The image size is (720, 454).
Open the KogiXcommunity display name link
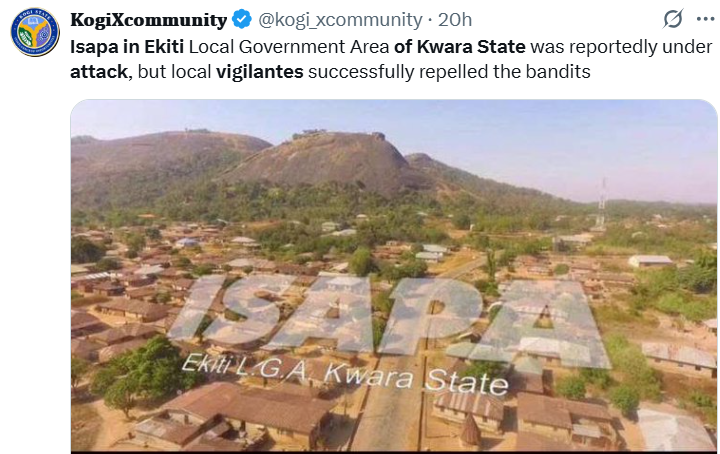point(148,20)
